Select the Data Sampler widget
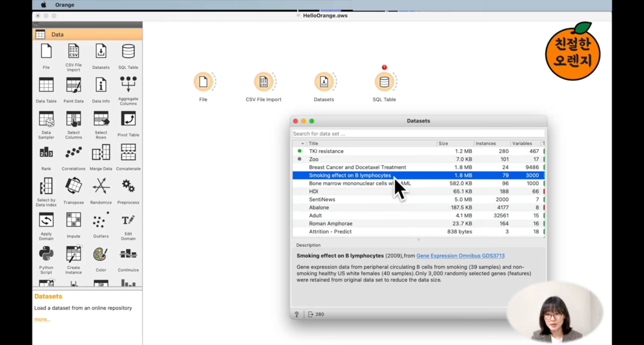Viewport: 644px width, 345px height. click(46, 125)
